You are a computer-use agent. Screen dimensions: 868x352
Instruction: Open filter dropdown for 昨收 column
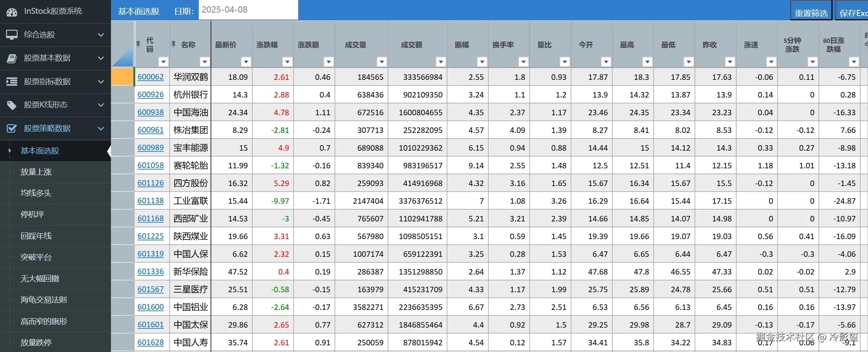pos(730,62)
